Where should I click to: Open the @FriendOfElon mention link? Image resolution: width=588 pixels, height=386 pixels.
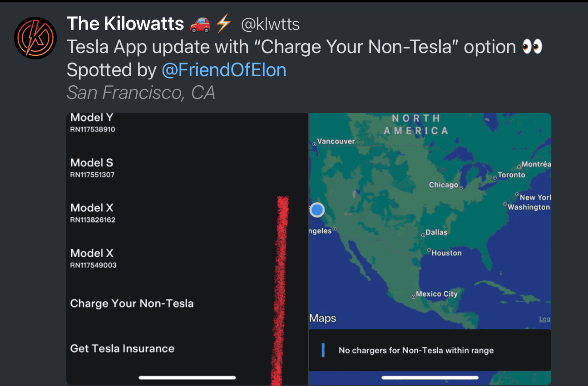click(x=224, y=70)
